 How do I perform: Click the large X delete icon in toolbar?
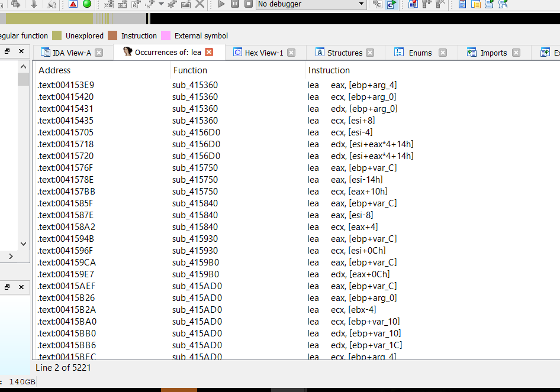point(200,4)
